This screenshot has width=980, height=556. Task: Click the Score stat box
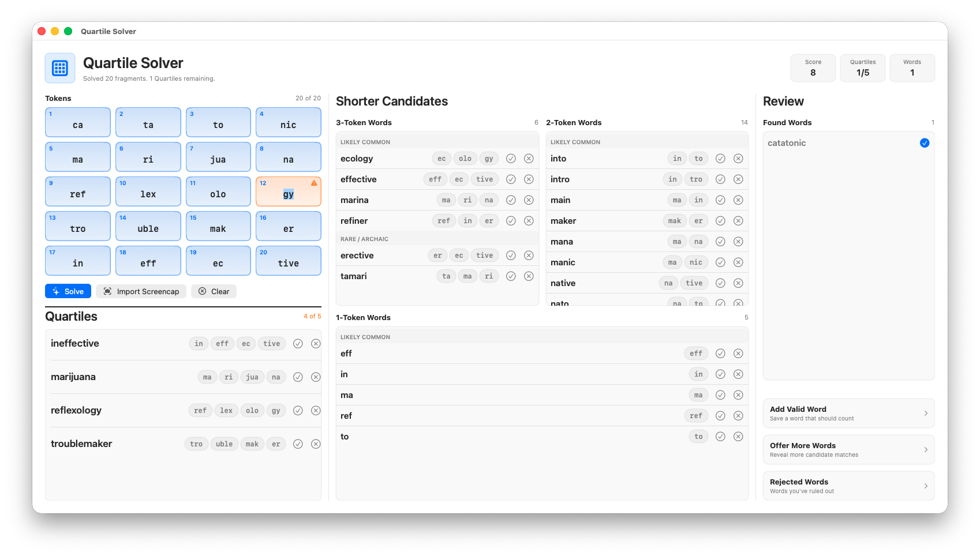pos(813,68)
